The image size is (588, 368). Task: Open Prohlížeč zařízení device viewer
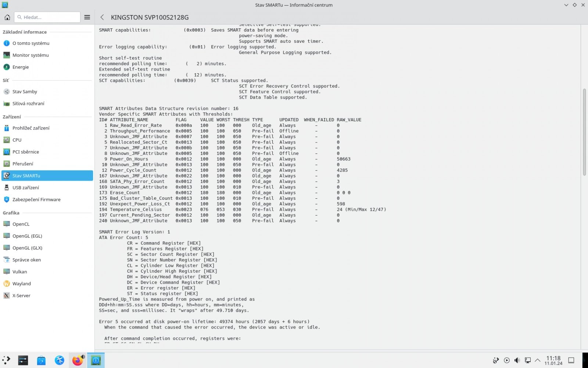tap(47, 128)
